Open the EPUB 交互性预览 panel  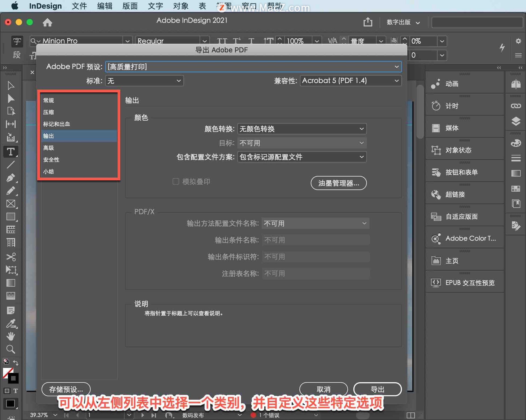pos(465,283)
